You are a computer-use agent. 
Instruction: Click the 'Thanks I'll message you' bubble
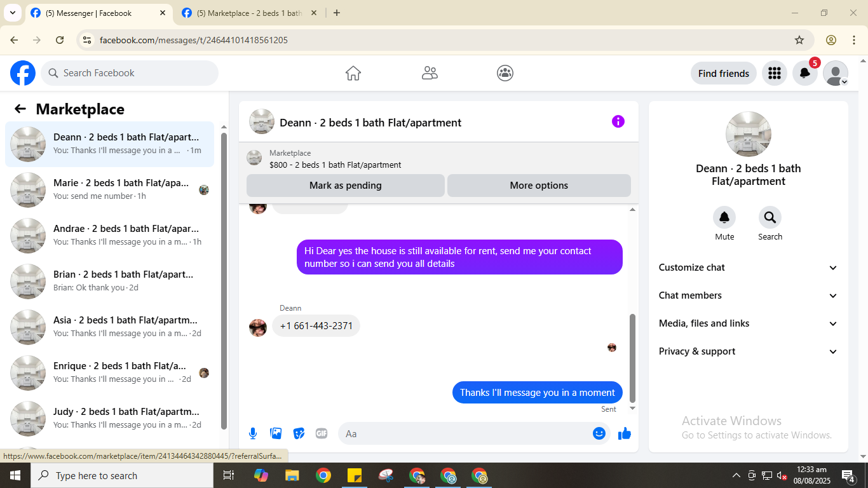(x=538, y=392)
